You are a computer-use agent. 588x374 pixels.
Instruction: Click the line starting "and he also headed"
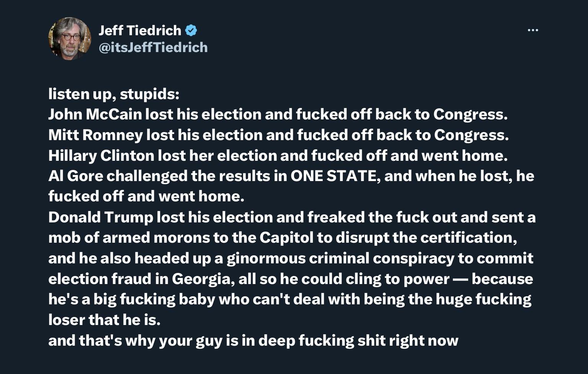pos(291,258)
